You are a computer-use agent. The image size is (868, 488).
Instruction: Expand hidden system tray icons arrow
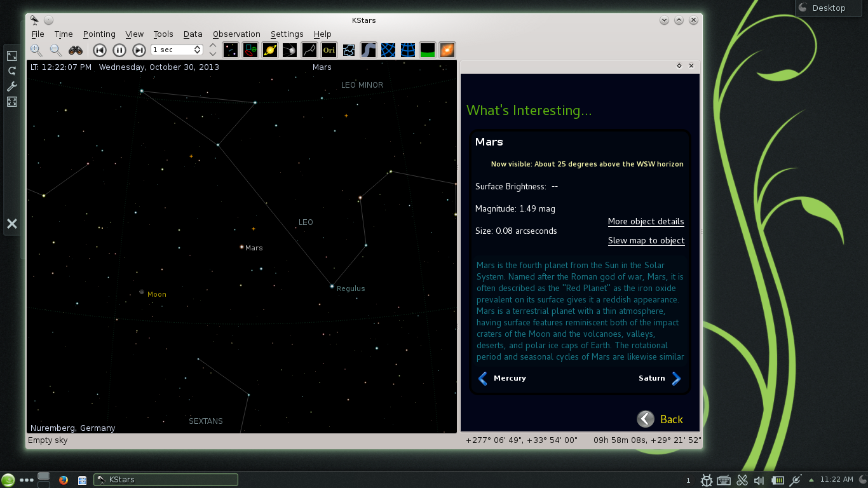pos(811,480)
